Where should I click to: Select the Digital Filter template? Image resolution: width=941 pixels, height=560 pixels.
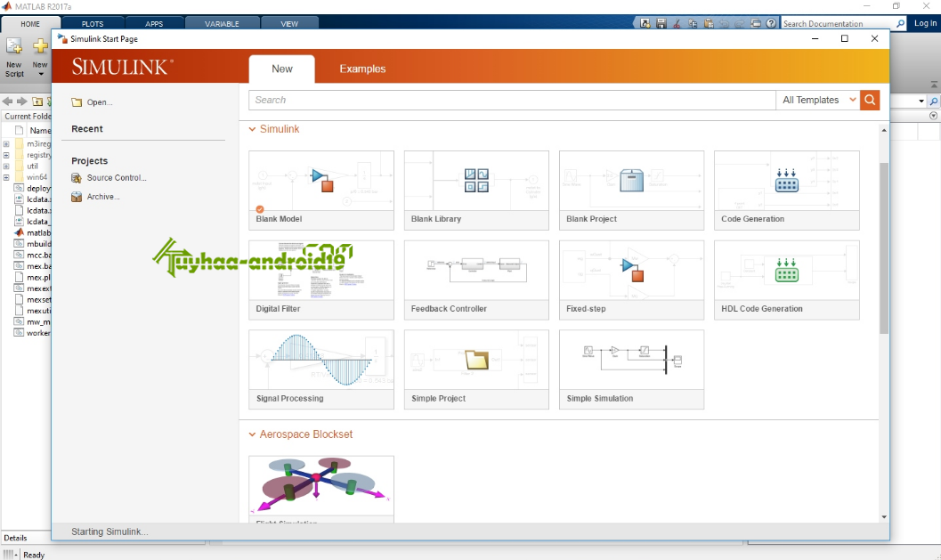(x=321, y=280)
